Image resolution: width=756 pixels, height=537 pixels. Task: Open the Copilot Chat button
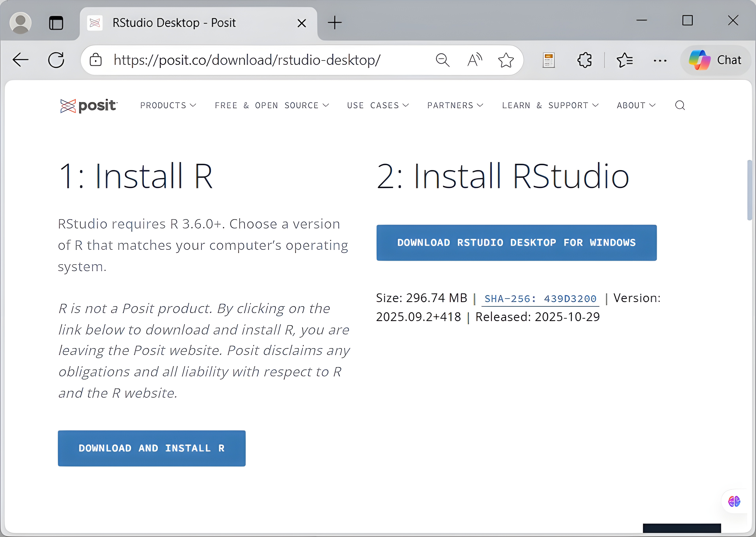click(715, 60)
